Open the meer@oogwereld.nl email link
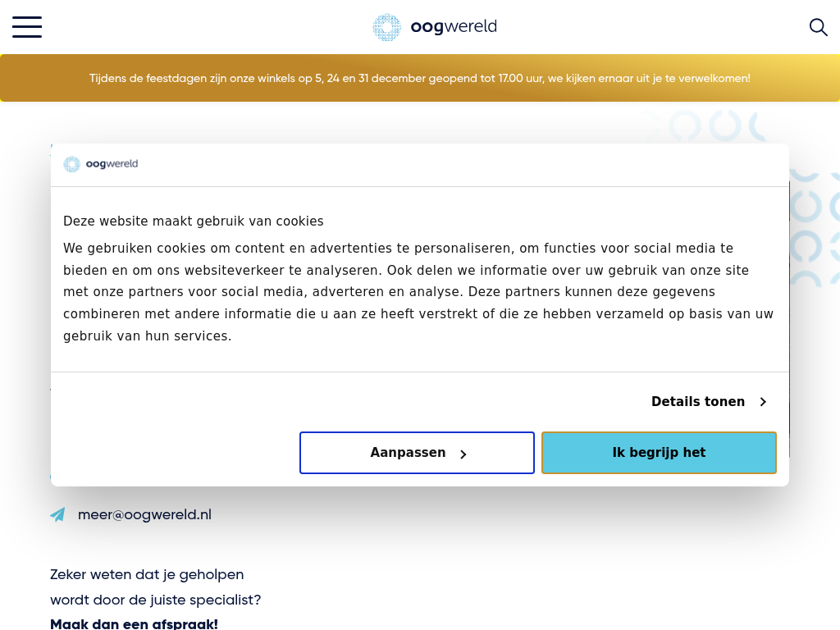The width and height of the screenshot is (840, 630). tap(144, 515)
